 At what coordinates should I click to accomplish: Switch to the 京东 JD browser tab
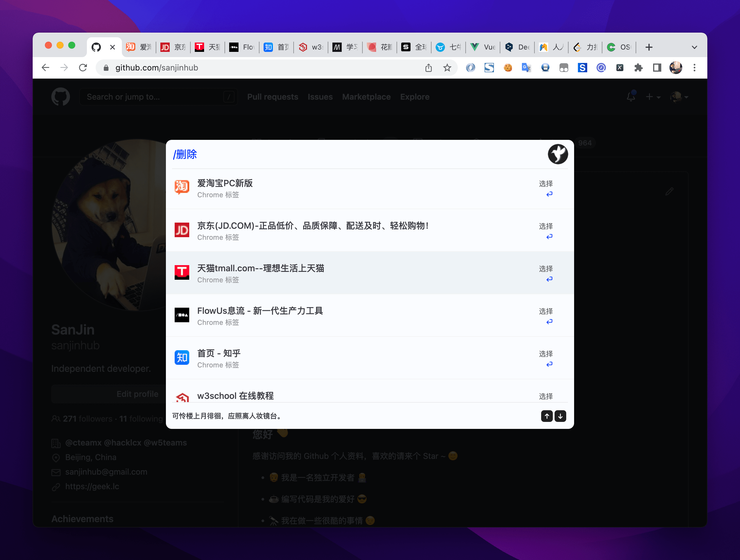pos(173,47)
